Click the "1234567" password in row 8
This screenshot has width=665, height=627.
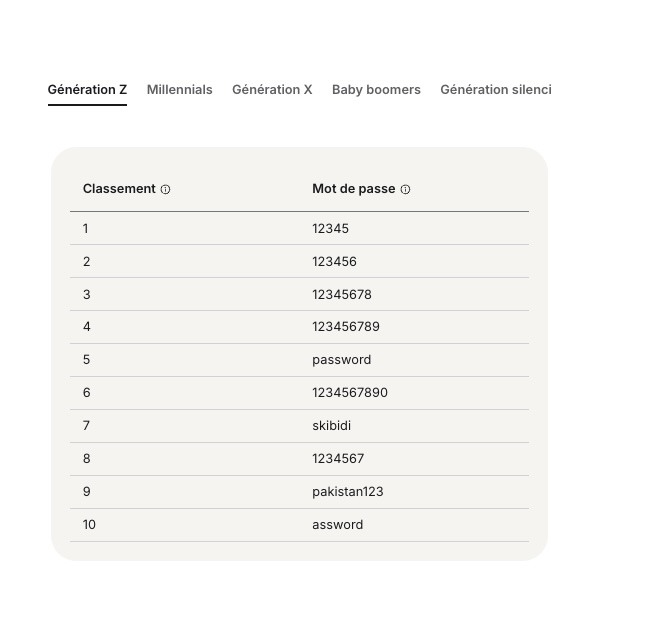pyautogui.click(x=338, y=459)
